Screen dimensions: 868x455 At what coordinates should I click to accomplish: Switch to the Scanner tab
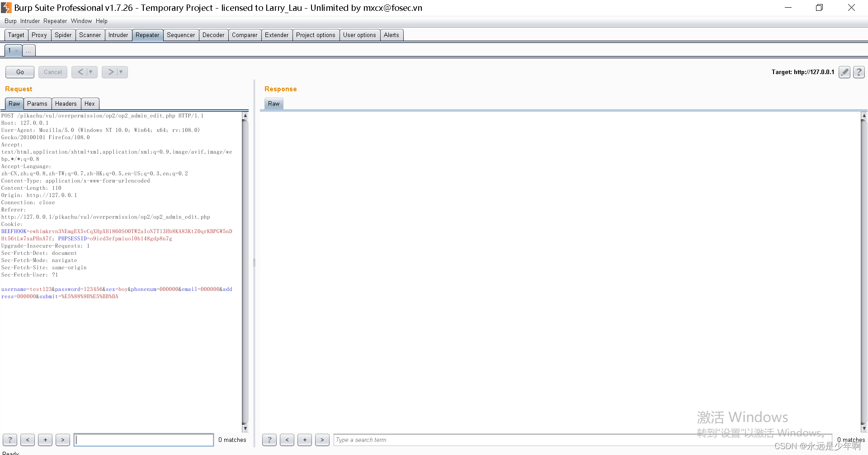pos(90,35)
